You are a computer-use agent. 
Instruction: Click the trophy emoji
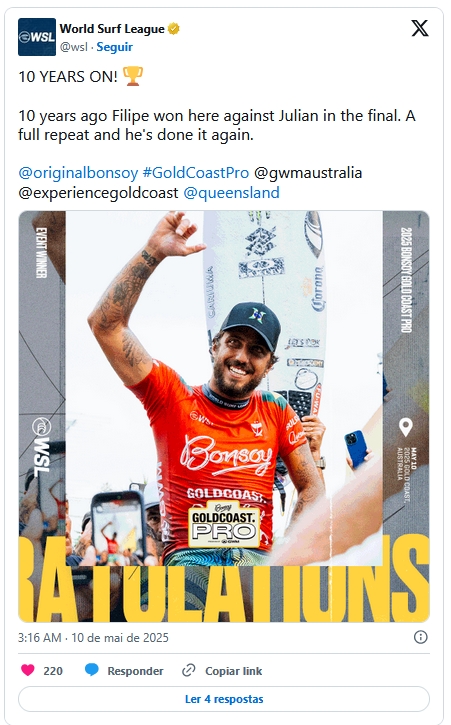[133, 76]
